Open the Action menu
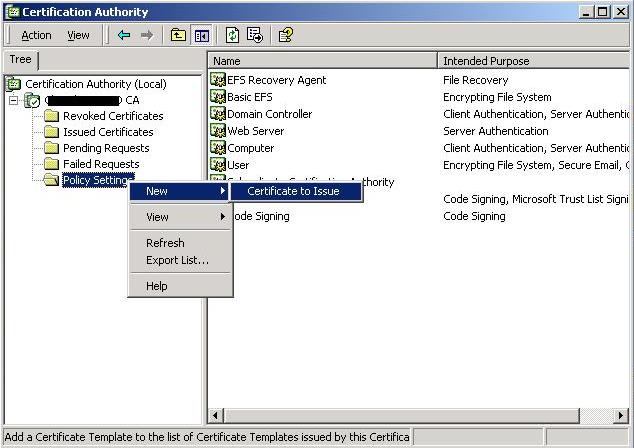This screenshot has width=634, height=448. (36, 35)
